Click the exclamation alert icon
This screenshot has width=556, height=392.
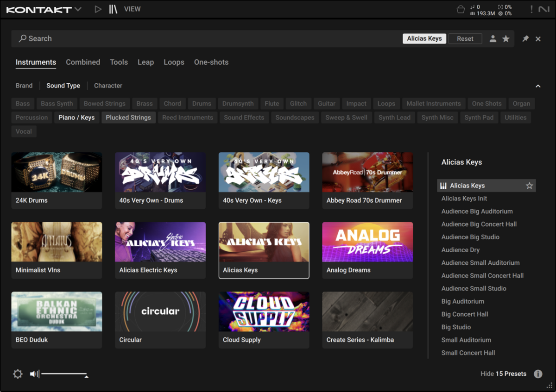(x=531, y=9)
